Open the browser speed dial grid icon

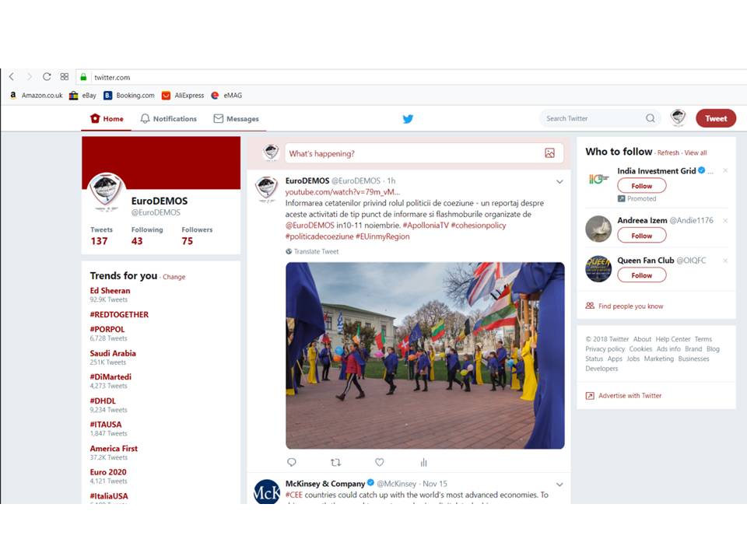click(65, 77)
